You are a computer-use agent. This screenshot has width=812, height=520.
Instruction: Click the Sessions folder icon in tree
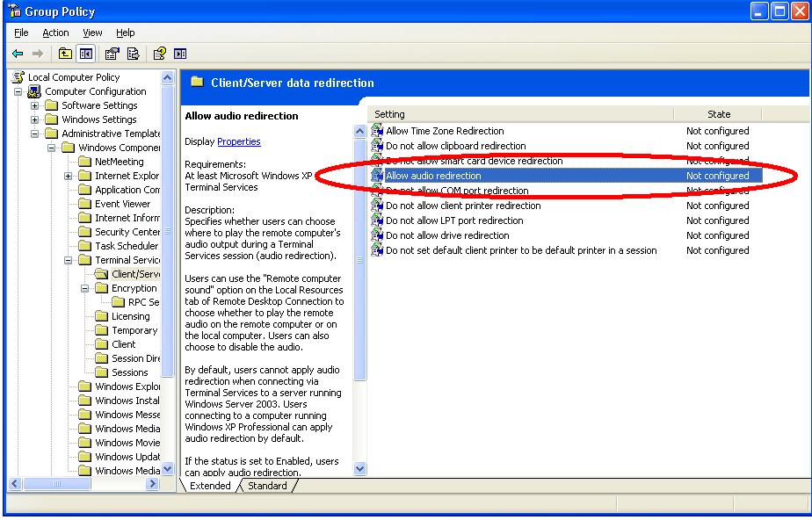coord(102,372)
